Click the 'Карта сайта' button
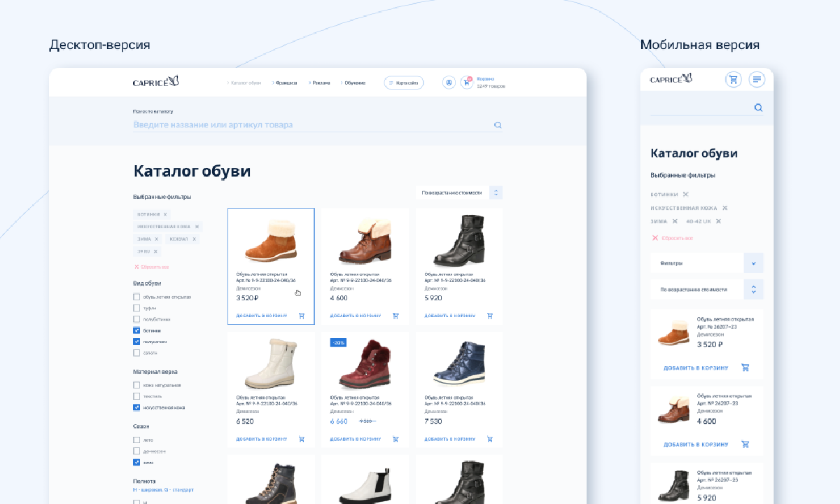840x504 pixels. 404,83
